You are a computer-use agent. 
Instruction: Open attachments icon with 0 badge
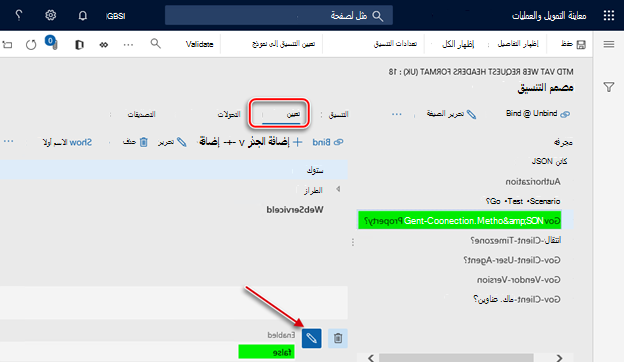tap(51, 43)
